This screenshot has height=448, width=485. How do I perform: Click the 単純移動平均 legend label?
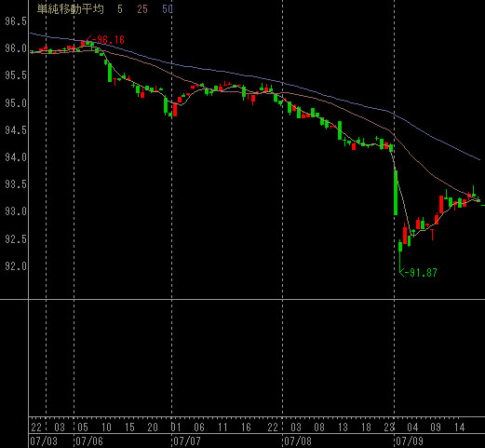(71, 8)
